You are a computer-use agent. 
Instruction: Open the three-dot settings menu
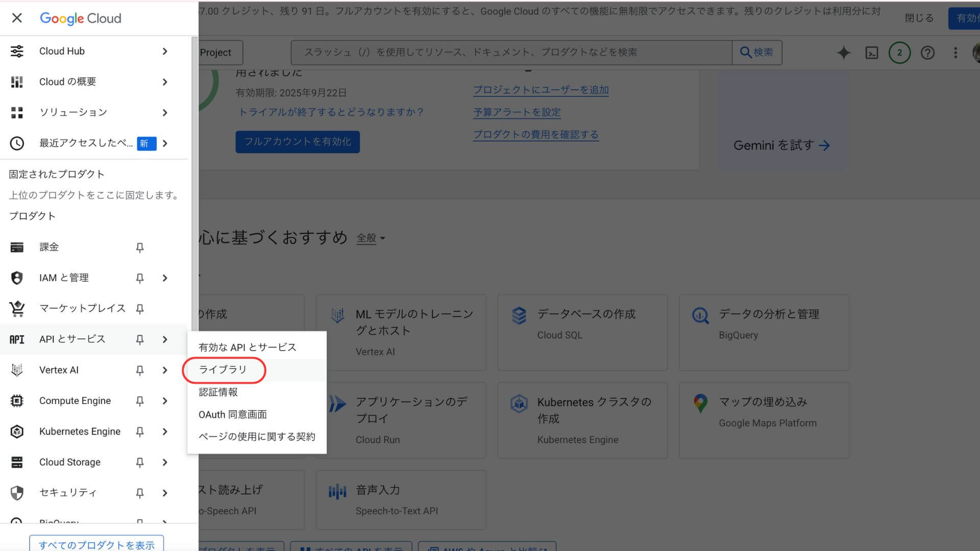point(955,53)
